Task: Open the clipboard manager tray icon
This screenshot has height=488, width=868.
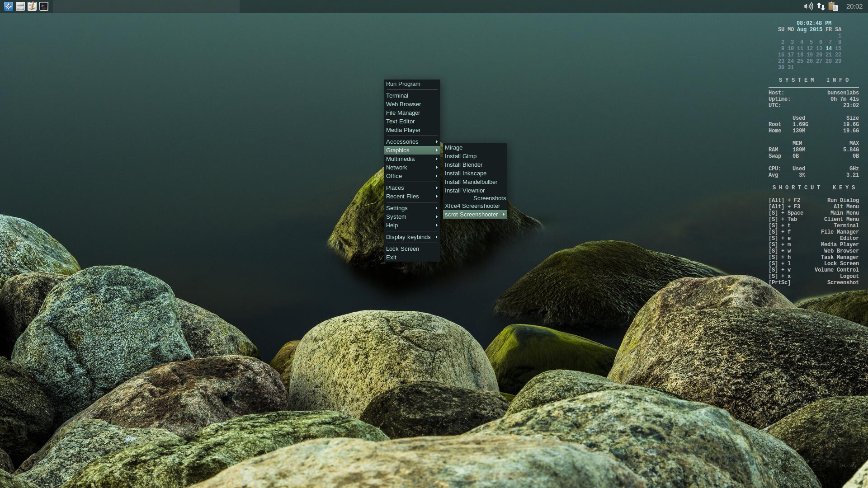Action: [833, 6]
